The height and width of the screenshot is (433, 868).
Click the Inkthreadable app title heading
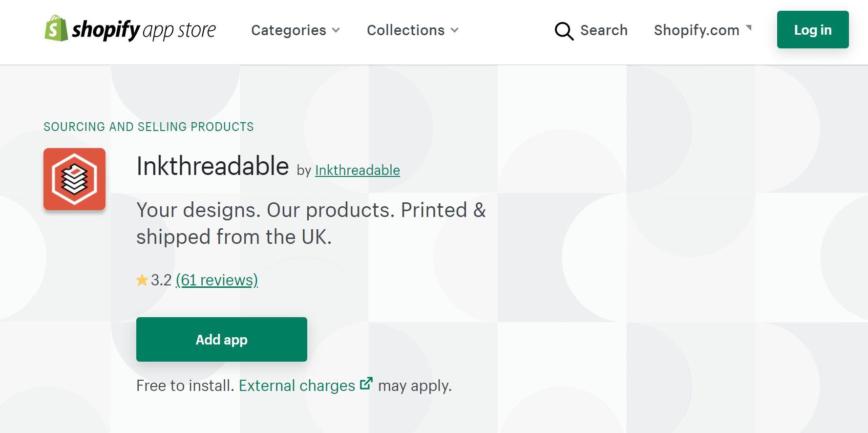[x=212, y=166]
